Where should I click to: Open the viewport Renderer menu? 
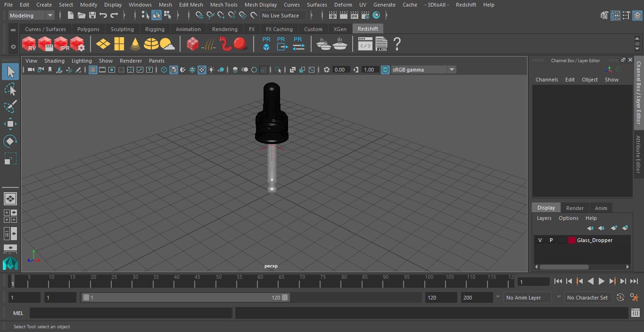click(131, 61)
